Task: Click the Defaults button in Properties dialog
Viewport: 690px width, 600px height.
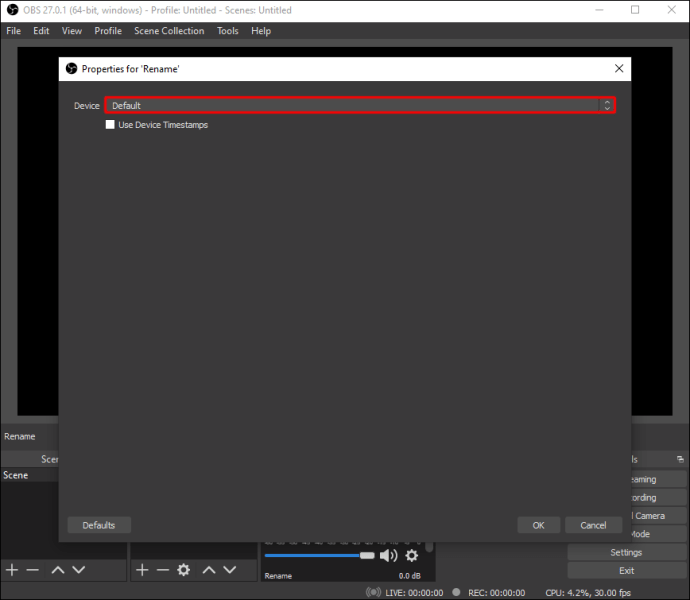Action: 99,525
